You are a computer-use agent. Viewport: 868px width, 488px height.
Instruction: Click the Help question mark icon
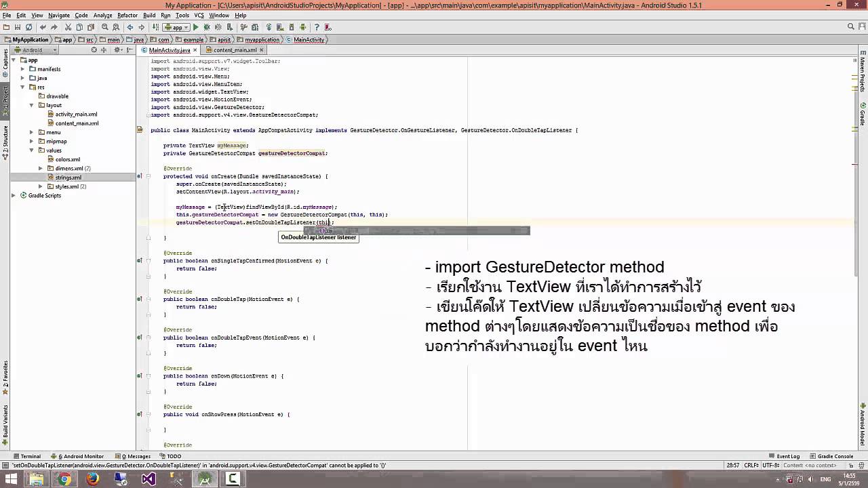[x=316, y=27]
